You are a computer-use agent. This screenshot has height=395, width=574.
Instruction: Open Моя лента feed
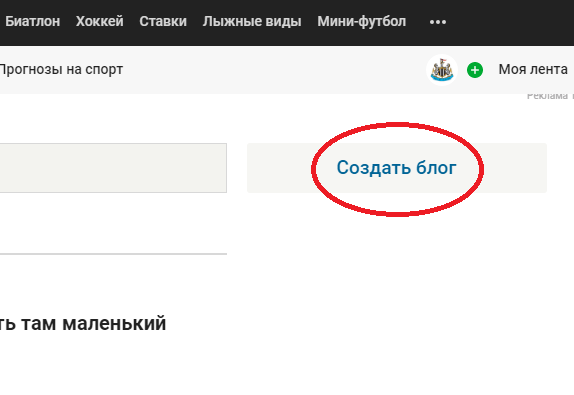pyautogui.click(x=533, y=69)
